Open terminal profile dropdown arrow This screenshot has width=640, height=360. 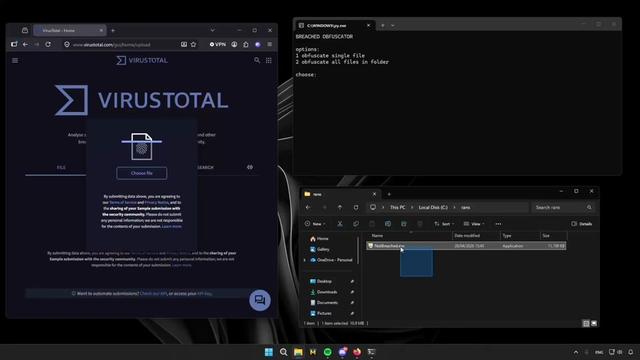pyautogui.click(x=393, y=25)
